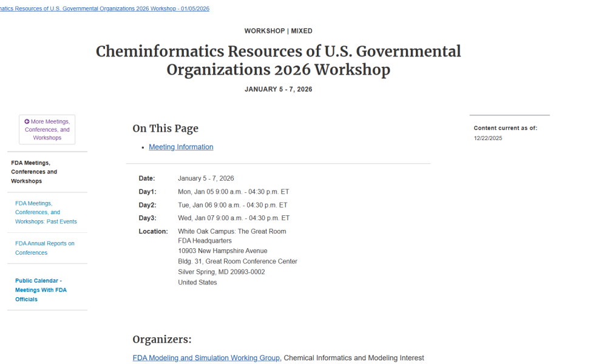Click the JANUARY 5 - 7, 2026 subtitle
Image resolution: width=607 pixels, height=364 pixels.
pyautogui.click(x=279, y=89)
